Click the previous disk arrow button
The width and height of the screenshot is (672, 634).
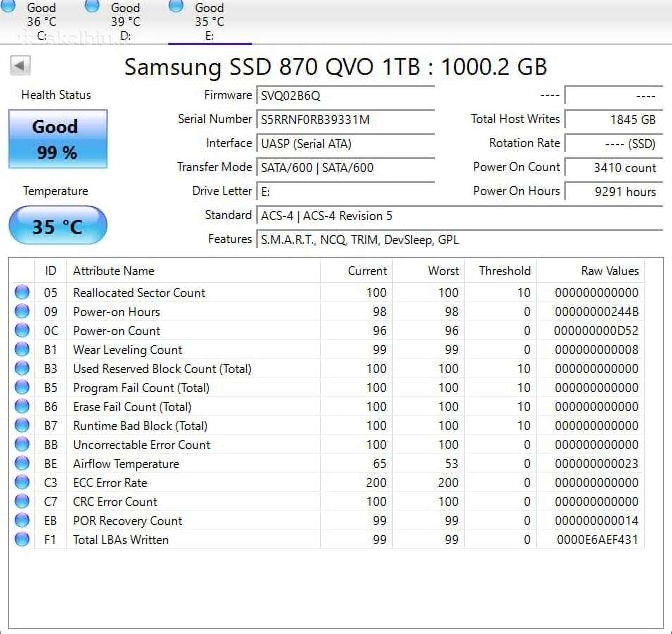pyautogui.click(x=20, y=66)
